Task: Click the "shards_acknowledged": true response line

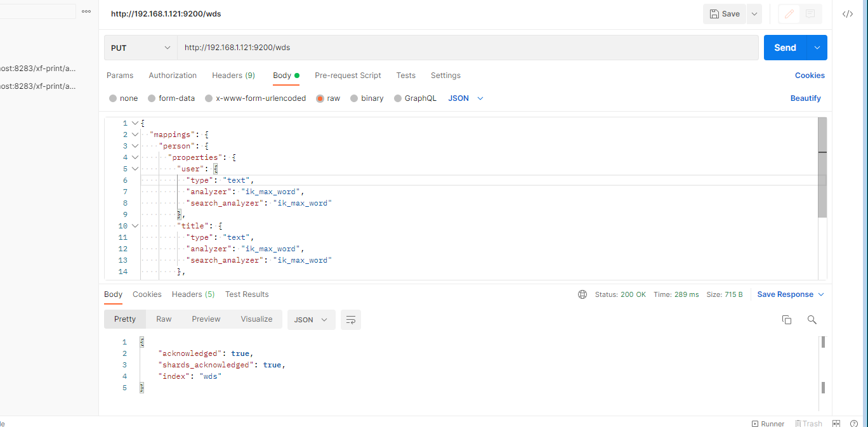Action: click(221, 365)
